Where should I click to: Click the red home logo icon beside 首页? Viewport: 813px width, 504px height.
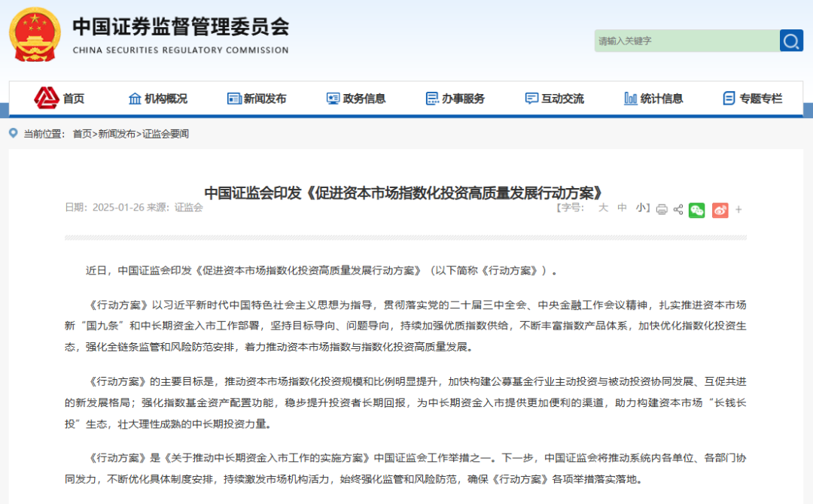47,98
